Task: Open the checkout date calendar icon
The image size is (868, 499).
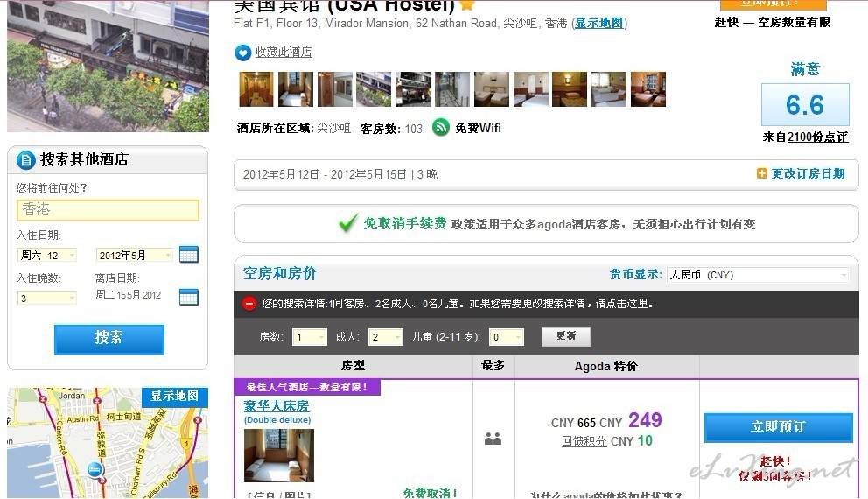Action: (x=189, y=297)
